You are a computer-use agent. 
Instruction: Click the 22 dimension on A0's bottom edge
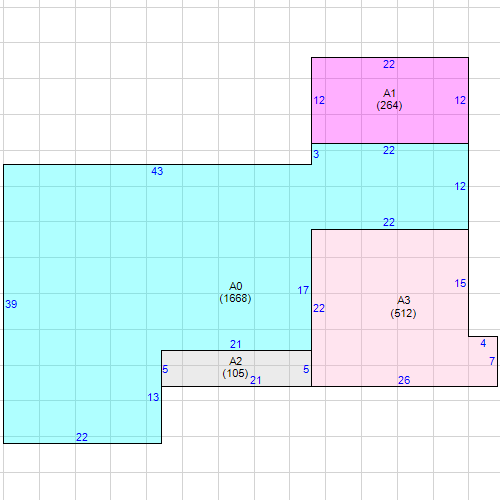tap(82, 437)
